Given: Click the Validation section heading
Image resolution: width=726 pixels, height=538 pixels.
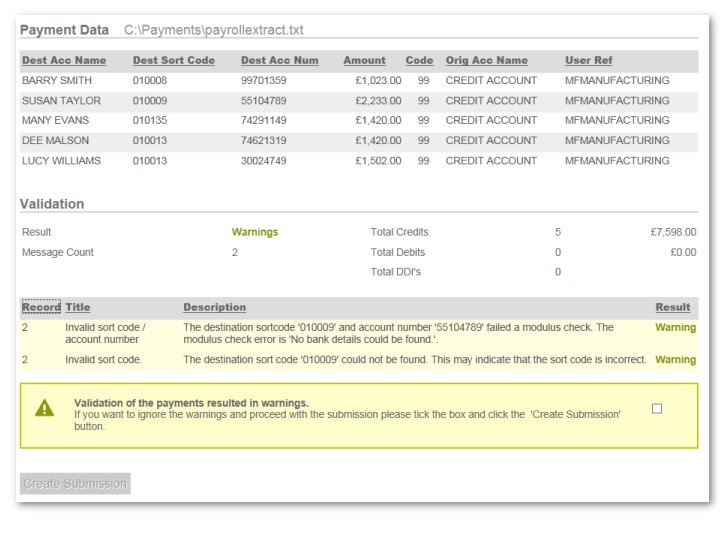Looking at the screenshot, I should 52,204.
